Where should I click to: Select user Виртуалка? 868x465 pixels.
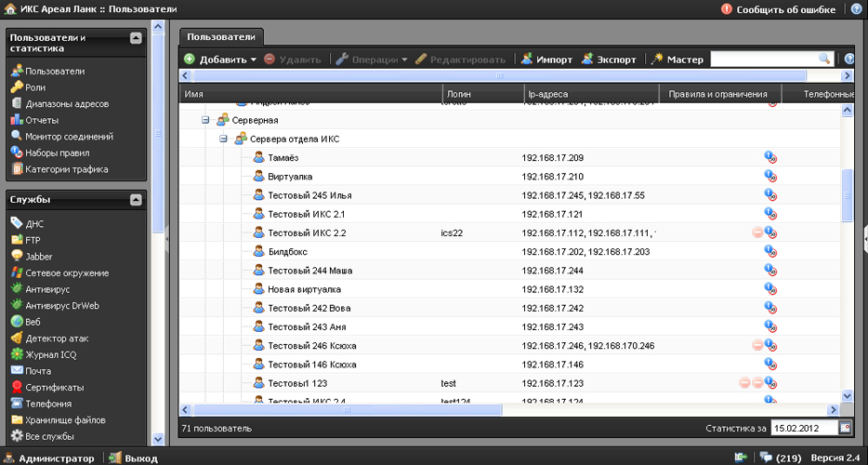(x=290, y=177)
